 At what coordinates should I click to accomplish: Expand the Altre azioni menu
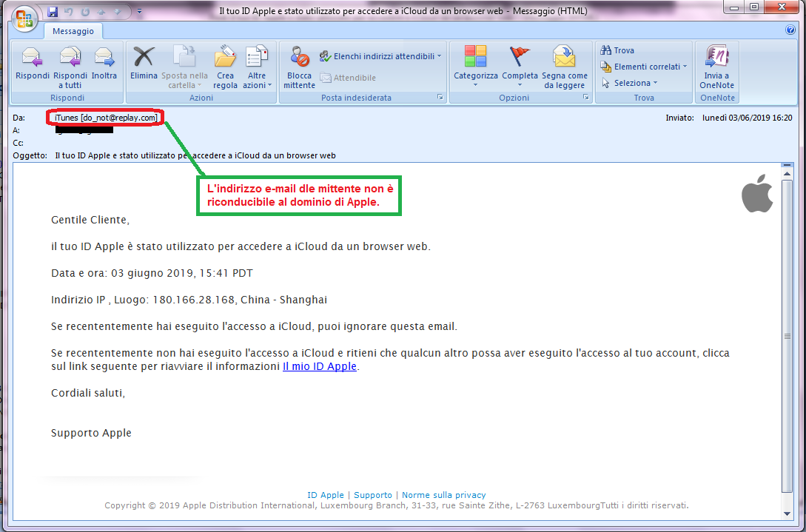[257, 67]
